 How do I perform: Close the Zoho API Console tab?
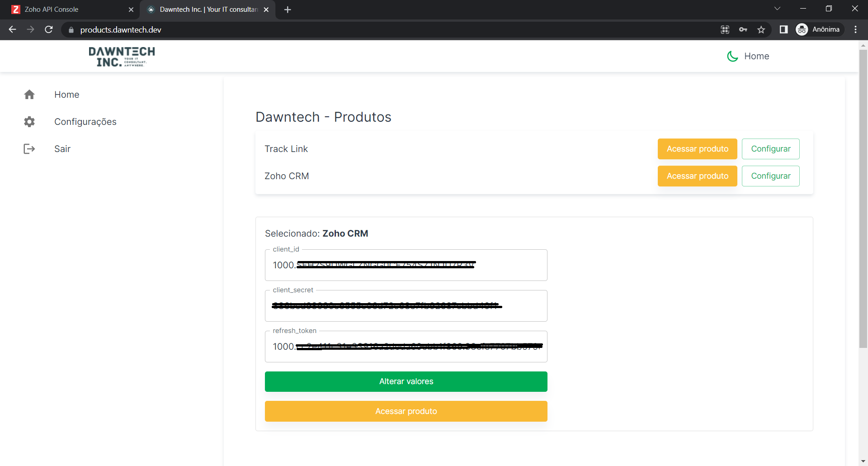pyautogui.click(x=131, y=10)
